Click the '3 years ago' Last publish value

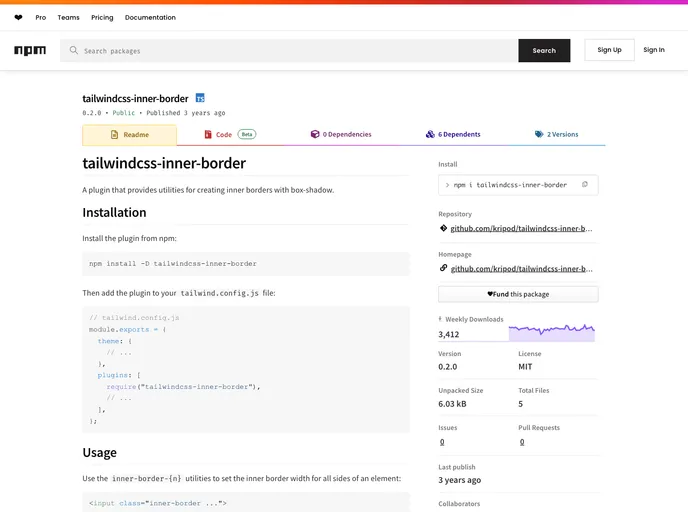459,480
